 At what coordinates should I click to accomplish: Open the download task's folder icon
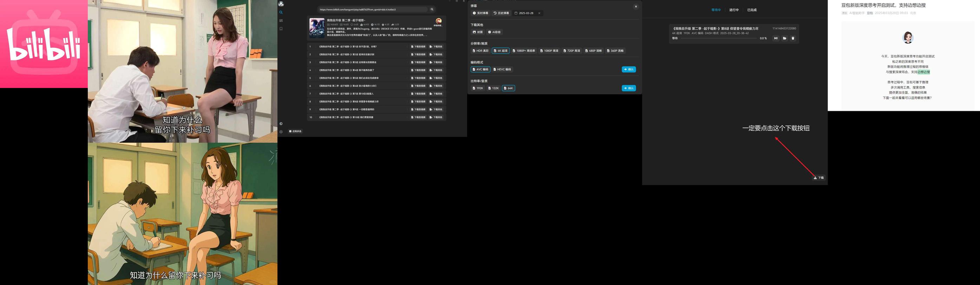tap(784, 38)
